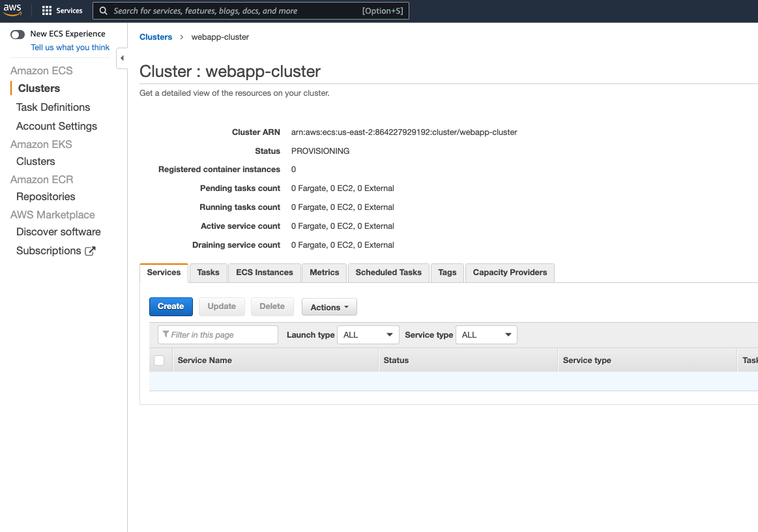Click the Filter in this page field
This screenshot has height=532, width=758.
coord(218,334)
